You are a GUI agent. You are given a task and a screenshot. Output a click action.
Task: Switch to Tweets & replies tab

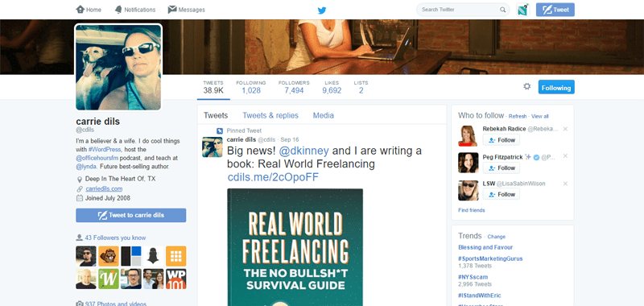[270, 115]
